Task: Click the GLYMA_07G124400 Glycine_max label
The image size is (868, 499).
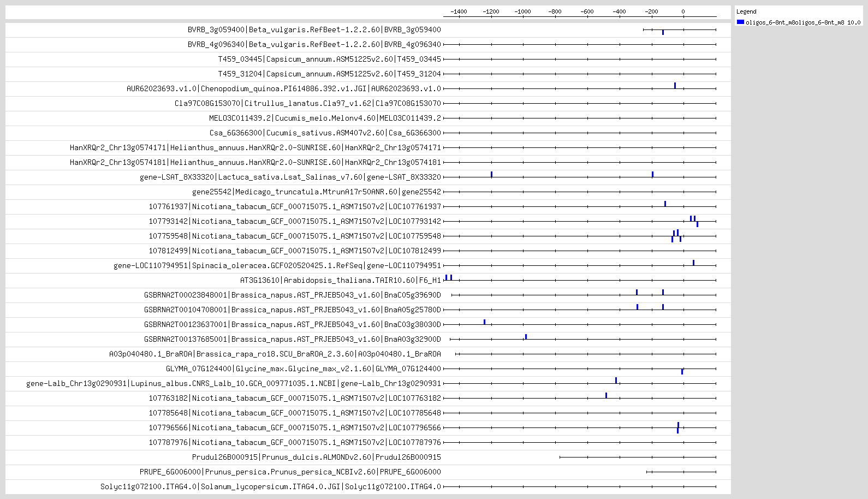Action: tap(304, 369)
